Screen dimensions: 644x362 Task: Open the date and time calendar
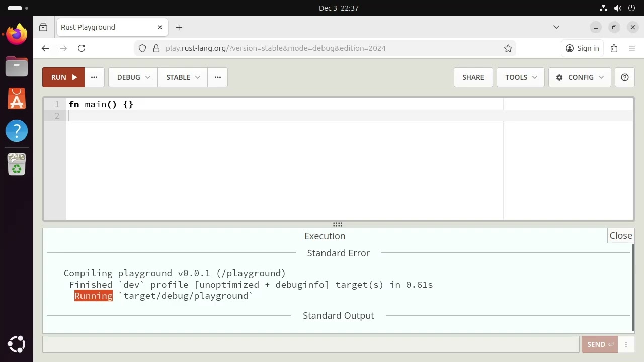click(339, 8)
